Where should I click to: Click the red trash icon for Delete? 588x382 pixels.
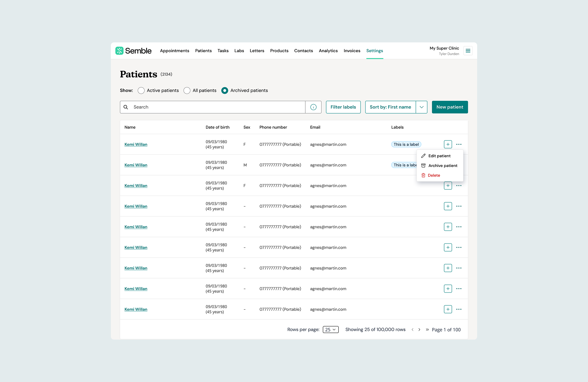pyautogui.click(x=423, y=175)
